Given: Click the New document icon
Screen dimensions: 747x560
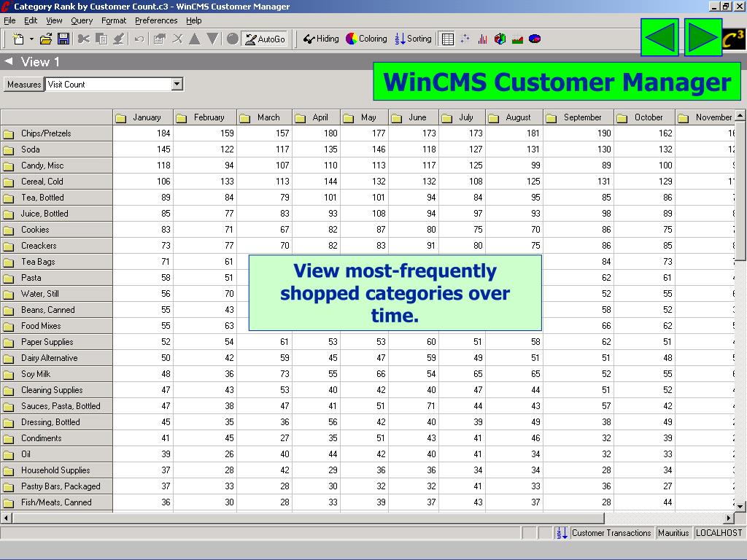Looking at the screenshot, I should 18,39.
